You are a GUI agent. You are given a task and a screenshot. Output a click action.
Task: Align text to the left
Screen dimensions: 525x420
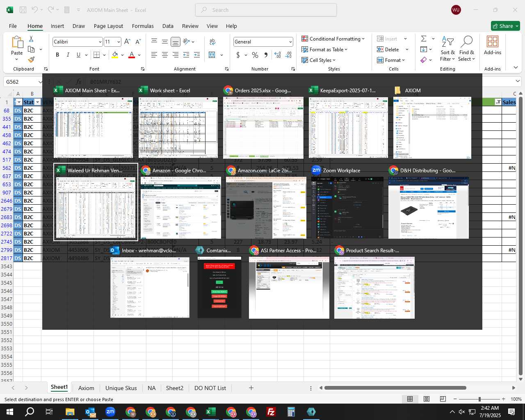pos(154,55)
